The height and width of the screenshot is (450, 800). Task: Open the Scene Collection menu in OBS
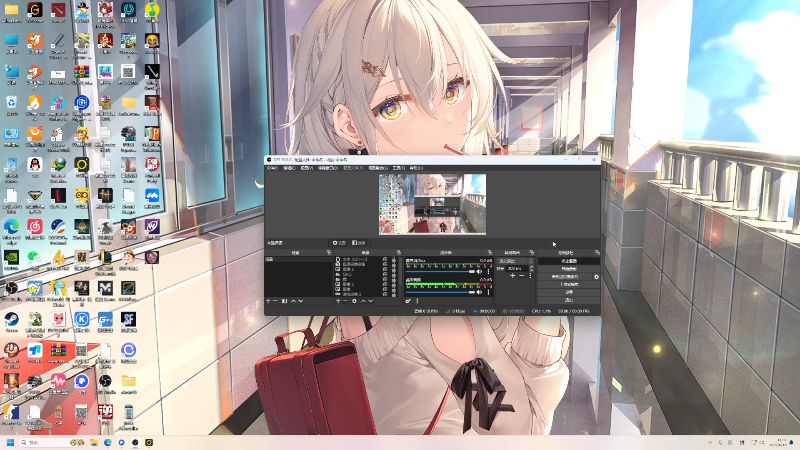[378, 168]
